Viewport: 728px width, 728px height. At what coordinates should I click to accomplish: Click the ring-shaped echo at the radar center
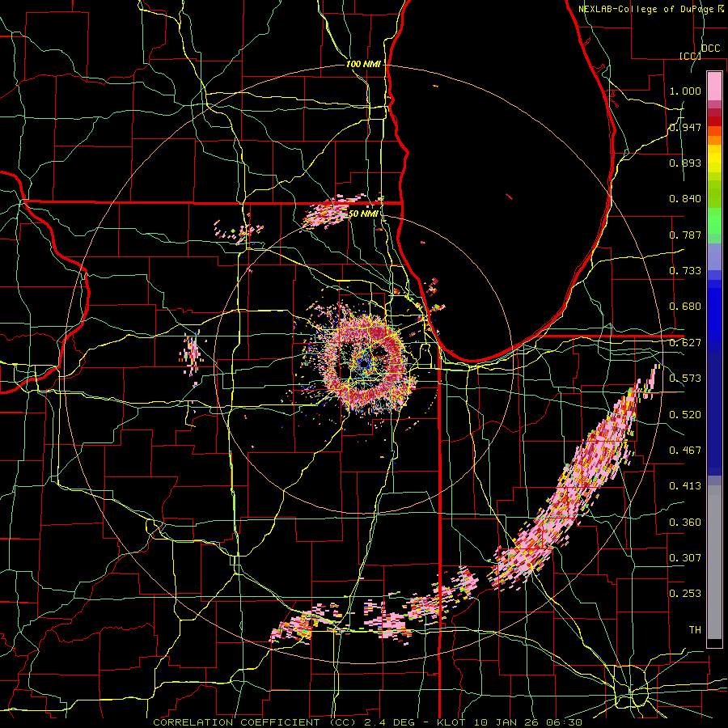click(366, 363)
